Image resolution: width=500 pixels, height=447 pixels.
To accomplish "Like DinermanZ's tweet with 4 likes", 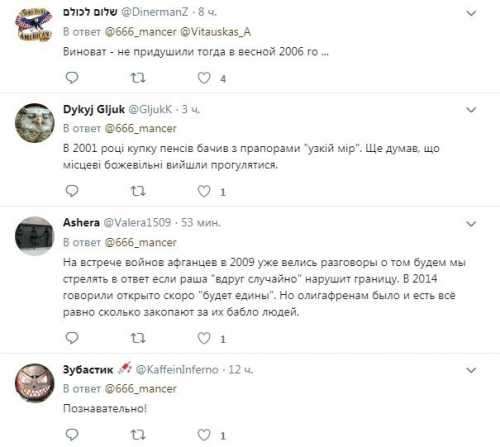I will (x=204, y=78).
